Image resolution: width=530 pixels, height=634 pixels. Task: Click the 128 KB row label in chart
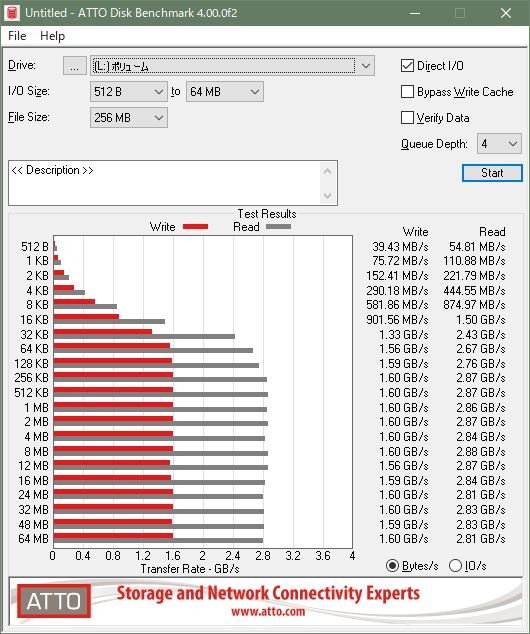pyautogui.click(x=32, y=363)
